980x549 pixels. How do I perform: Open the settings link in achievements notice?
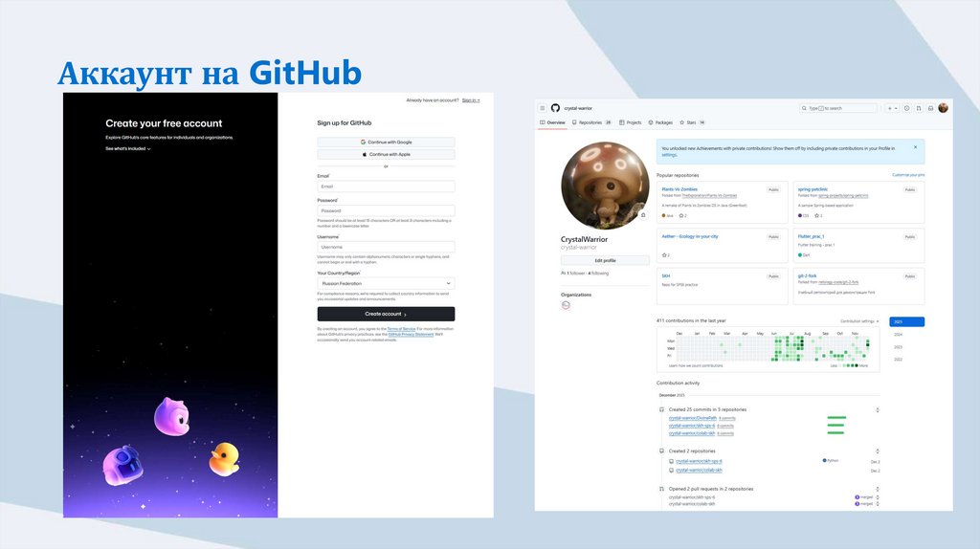669,155
